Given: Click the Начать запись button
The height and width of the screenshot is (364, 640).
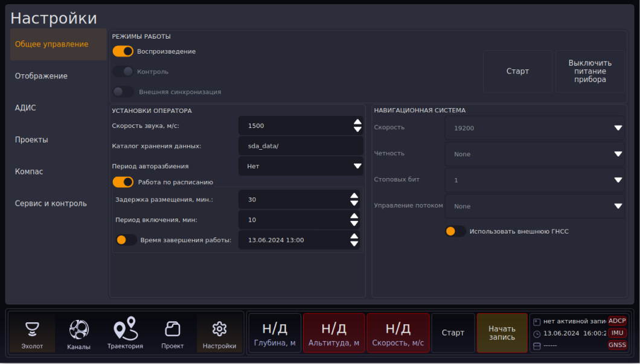Looking at the screenshot, I should coord(502,333).
